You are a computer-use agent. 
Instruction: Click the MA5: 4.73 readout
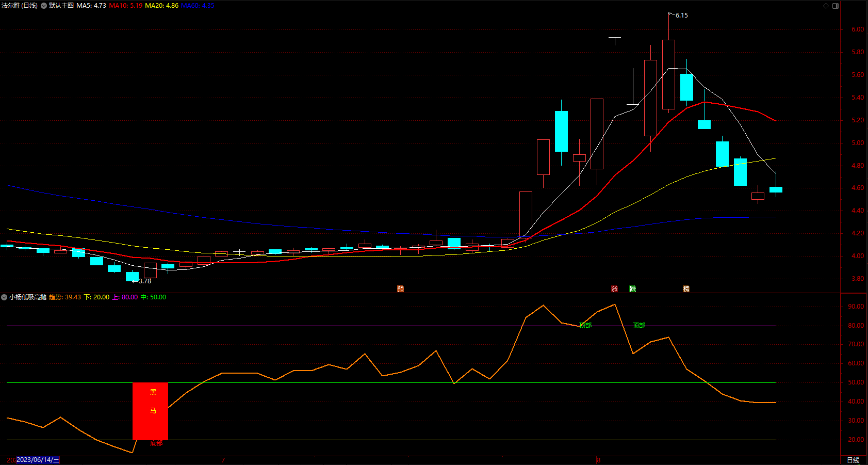click(91, 6)
